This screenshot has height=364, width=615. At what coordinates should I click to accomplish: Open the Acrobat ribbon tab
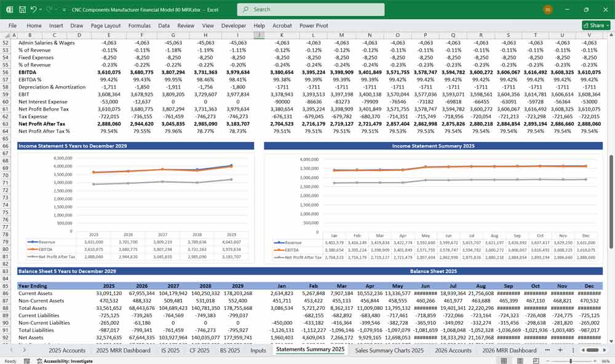(x=282, y=25)
